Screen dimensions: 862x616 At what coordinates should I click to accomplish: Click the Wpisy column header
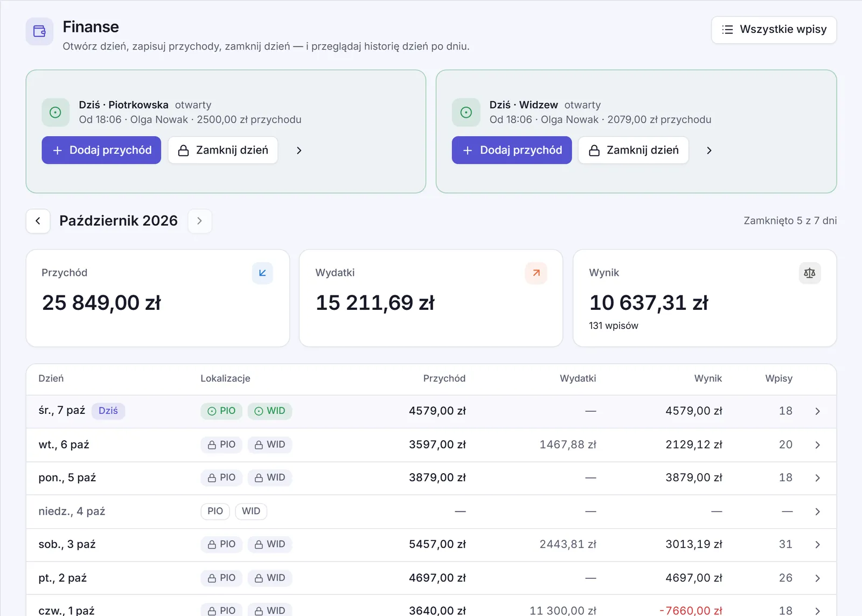(x=779, y=378)
